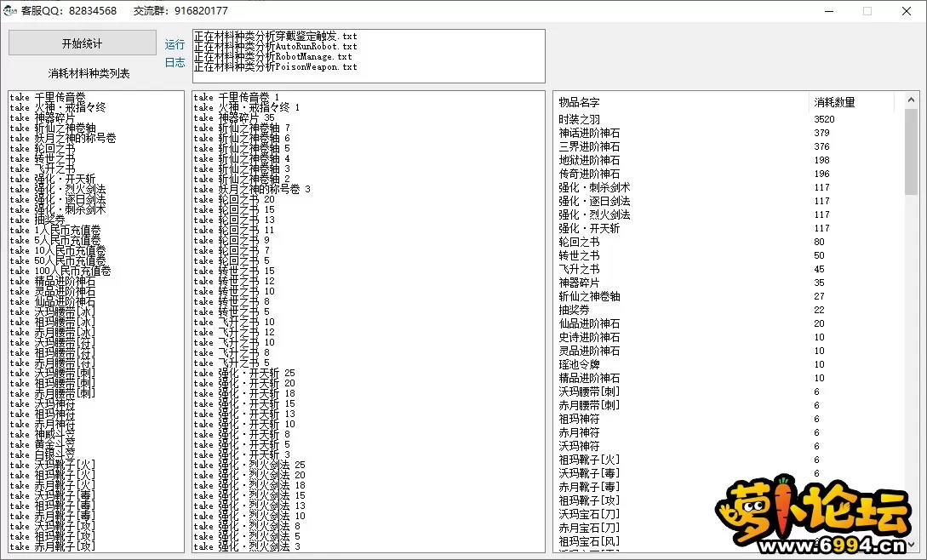927x560 pixels.
Task: Click the 开始统计 button
Action: click(83, 43)
